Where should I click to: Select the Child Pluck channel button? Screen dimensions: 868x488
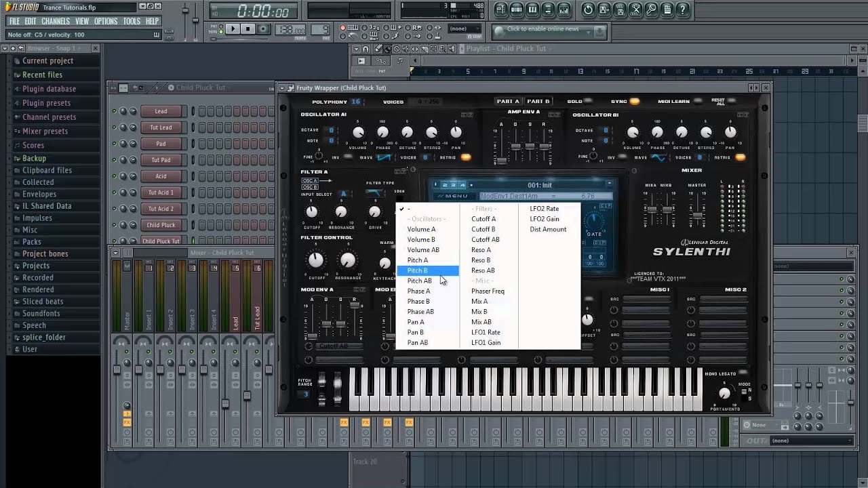(x=161, y=225)
